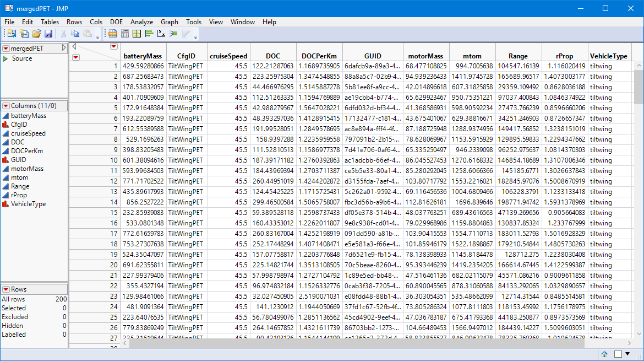Viewport: 644px width, 361px height.
Task: Click the scroll down arrow of vertical scrollbar
Action: coord(638,334)
